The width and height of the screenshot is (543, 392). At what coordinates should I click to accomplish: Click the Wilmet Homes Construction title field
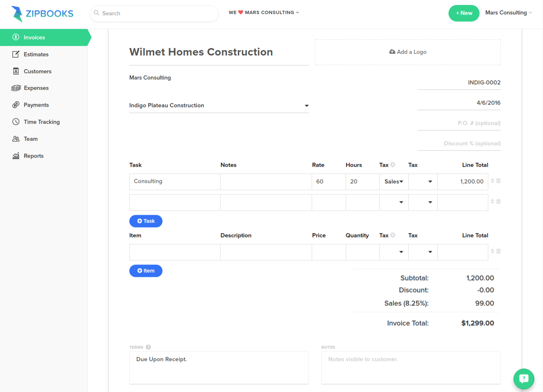coord(219,52)
